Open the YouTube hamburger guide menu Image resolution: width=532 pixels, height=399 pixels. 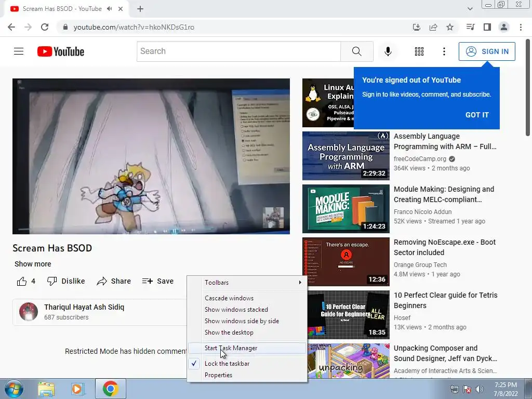[x=19, y=51]
